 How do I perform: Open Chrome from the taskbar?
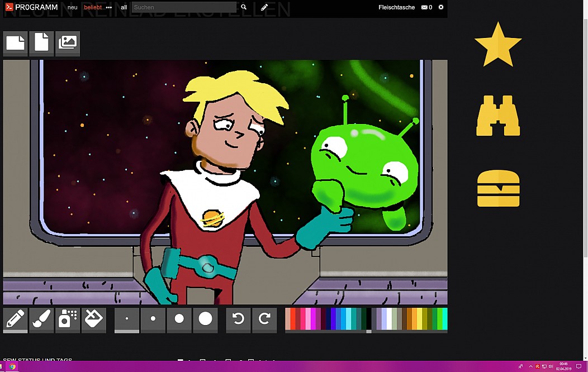pyautogui.click(x=12, y=367)
